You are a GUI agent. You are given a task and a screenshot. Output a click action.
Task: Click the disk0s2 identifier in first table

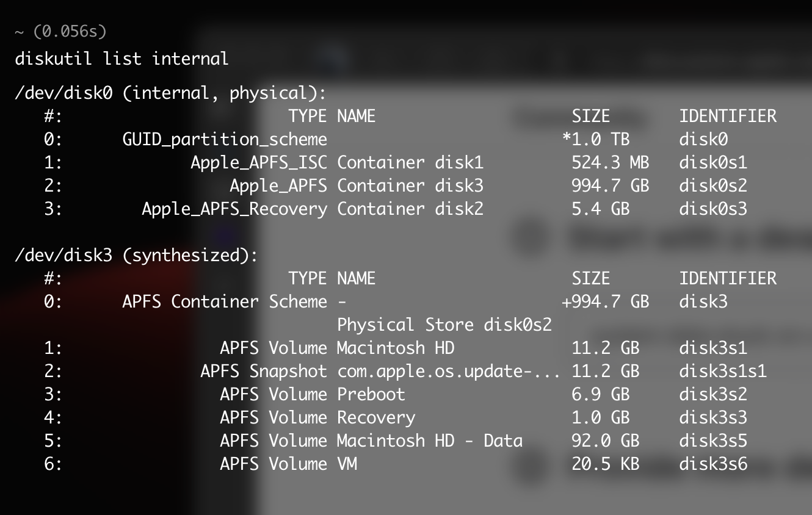[713, 186]
